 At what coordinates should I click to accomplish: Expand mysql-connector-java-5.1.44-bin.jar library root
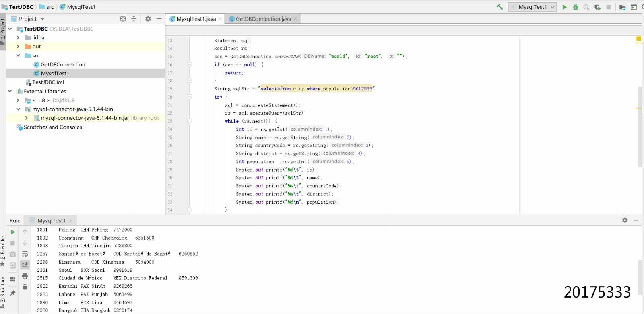[x=27, y=118]
